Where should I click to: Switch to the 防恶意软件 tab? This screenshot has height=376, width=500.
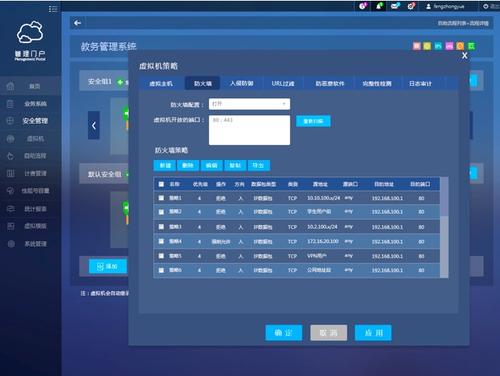330,84
